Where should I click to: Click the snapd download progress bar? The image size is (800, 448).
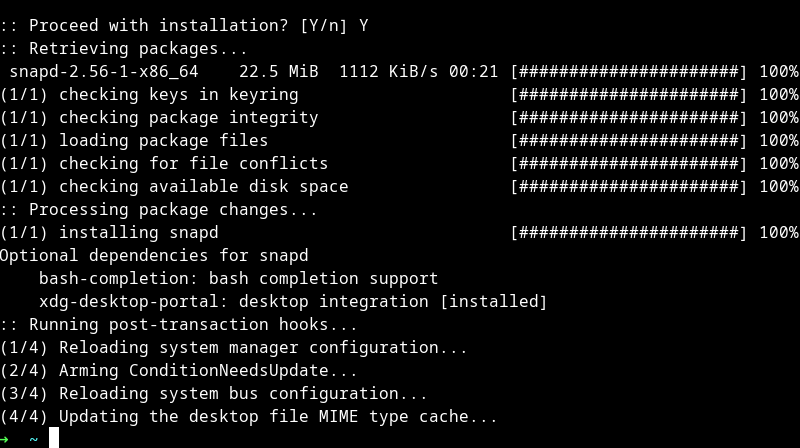coord(628,72)
